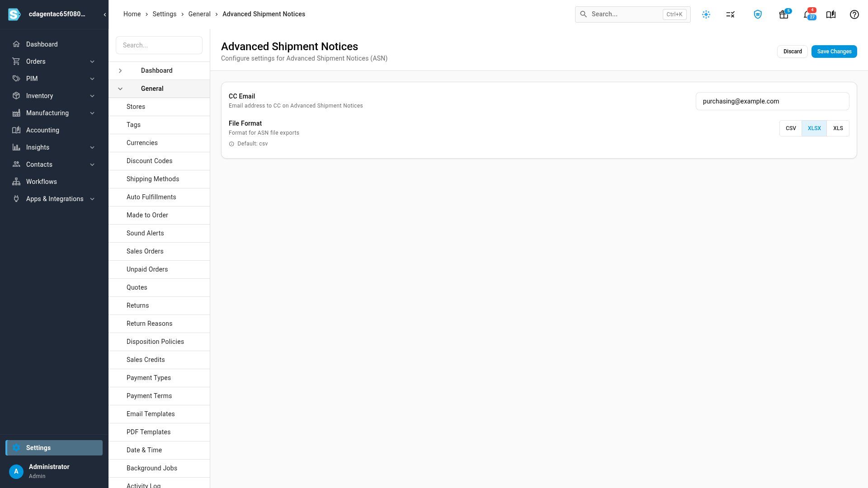This screenshot has width=868, height=488.
Task: Click the Workflows diagram icon
Action: click(x=16, y=182)
